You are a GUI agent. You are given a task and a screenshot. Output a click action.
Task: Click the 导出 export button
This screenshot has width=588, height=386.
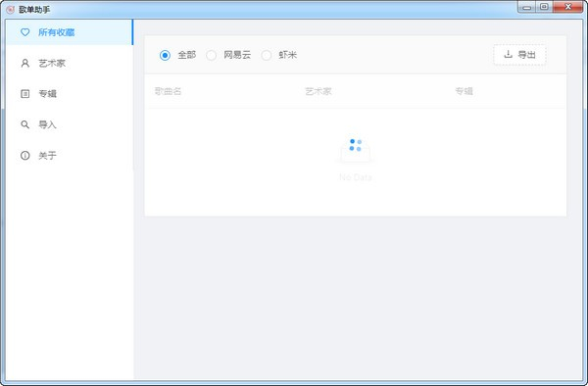pos(519,55)
